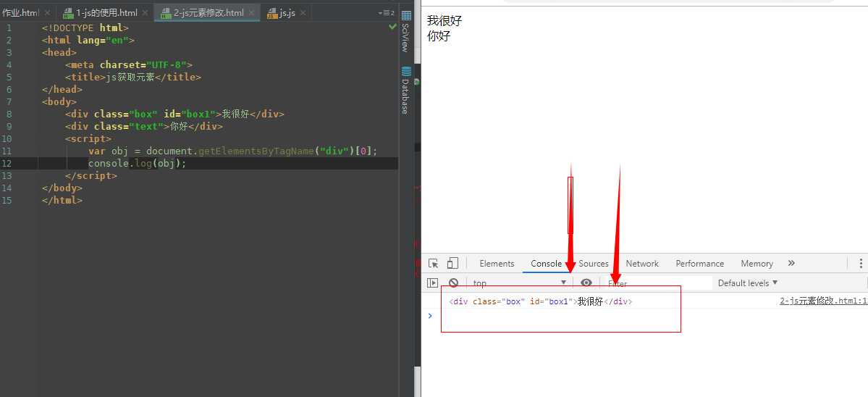
Task: Click line number 15 in gutter
Action: coord(6,200)
